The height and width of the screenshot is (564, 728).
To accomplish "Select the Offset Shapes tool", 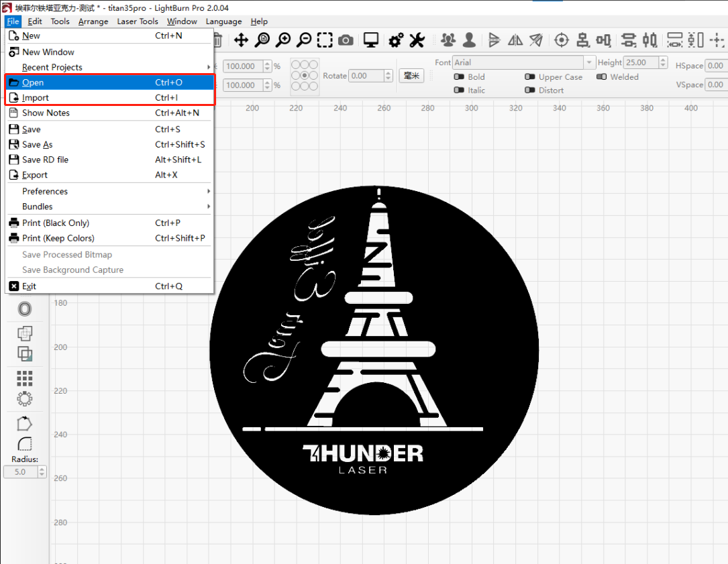I will [24, 309].
